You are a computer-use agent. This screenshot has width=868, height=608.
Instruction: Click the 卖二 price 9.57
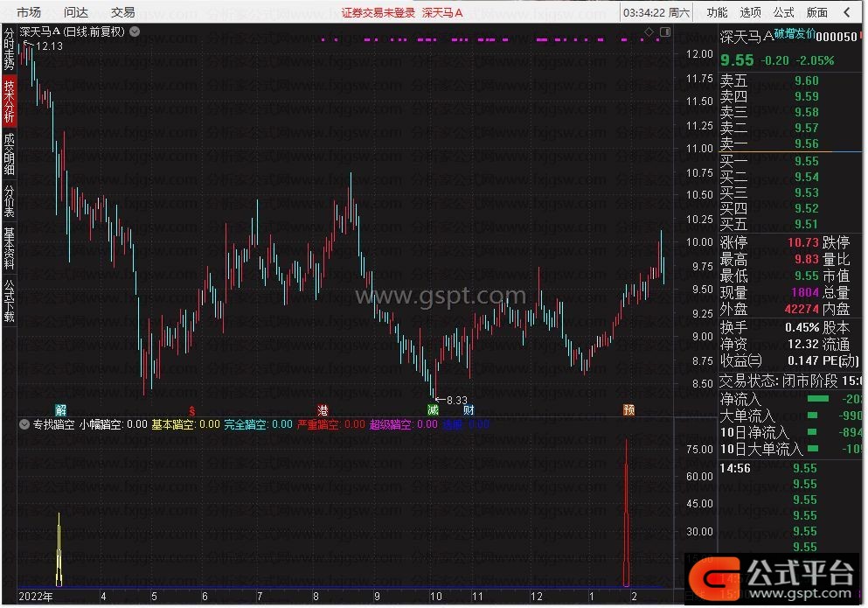[807, 128]
